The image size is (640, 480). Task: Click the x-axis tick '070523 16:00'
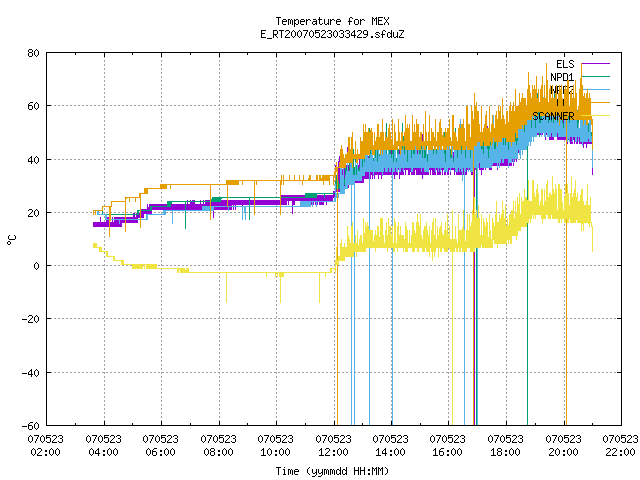tap(448, 445)
